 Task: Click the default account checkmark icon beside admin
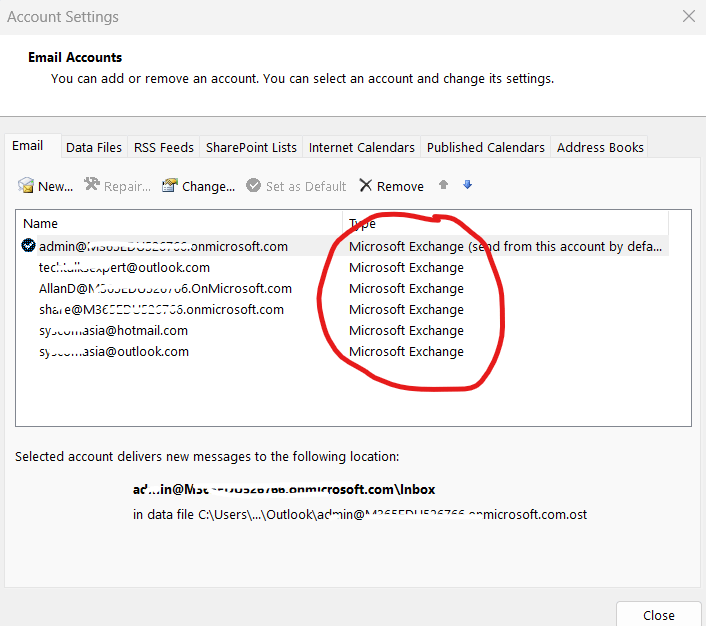click(28, 245)
